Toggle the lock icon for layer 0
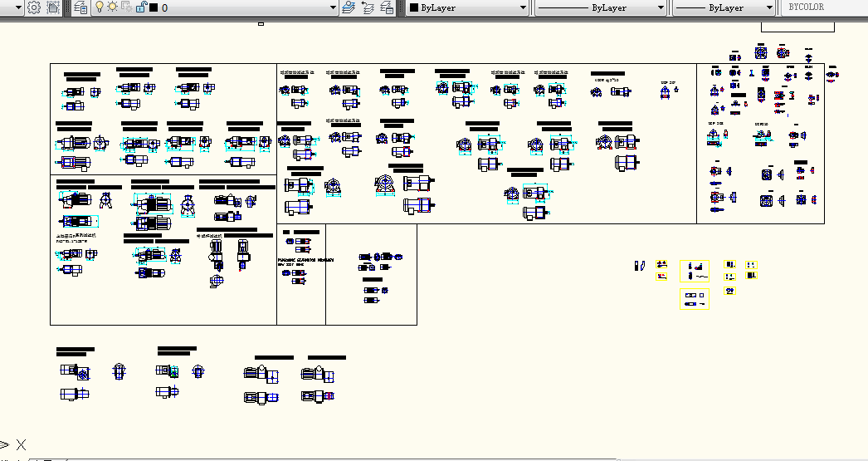This screenshot has width=868, height=461. click(141, 7)
